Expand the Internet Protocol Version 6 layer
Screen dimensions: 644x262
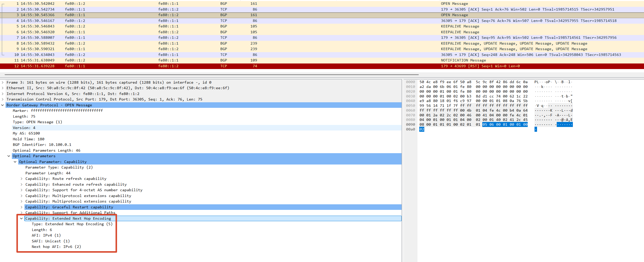tap(3, 94)
